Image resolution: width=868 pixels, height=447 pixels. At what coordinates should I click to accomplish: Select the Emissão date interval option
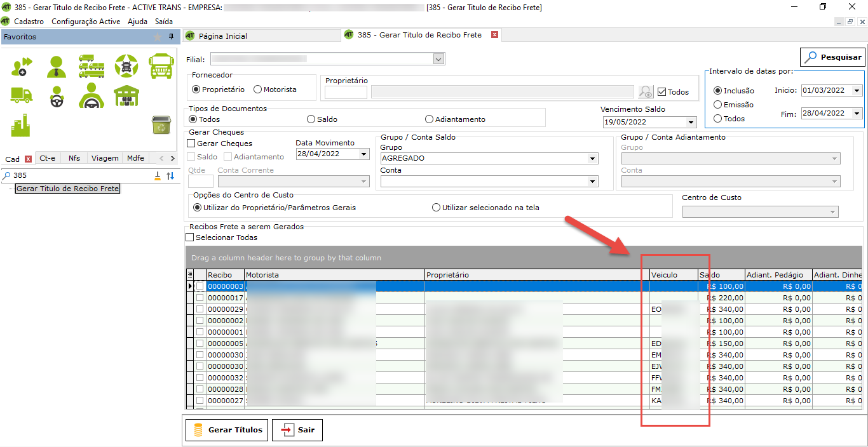coord(718,105)
